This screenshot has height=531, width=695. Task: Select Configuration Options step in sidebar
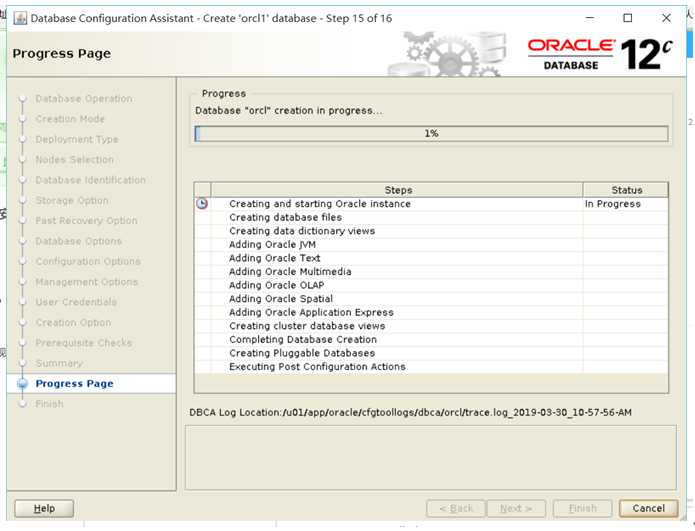88,261
